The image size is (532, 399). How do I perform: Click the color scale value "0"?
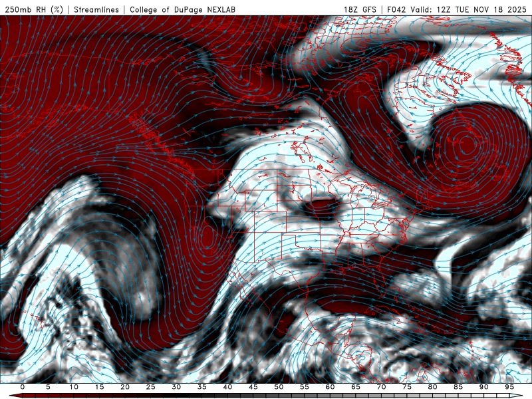23,387
